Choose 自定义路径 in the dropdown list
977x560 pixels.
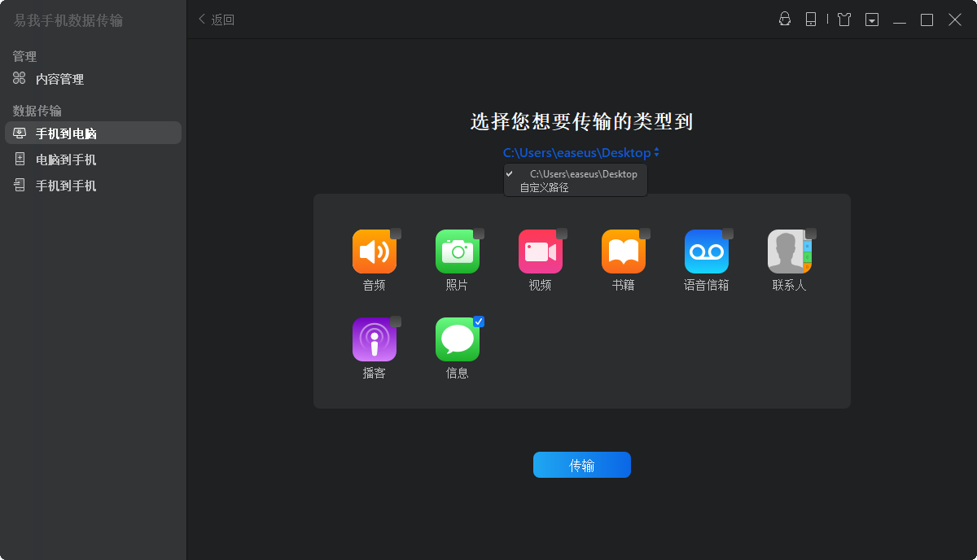pos(576,187)
